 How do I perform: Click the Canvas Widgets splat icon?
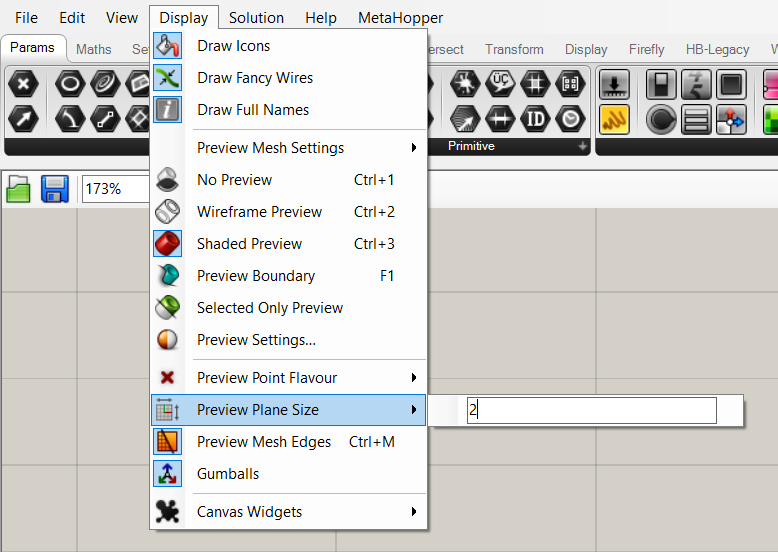[167, 512]
